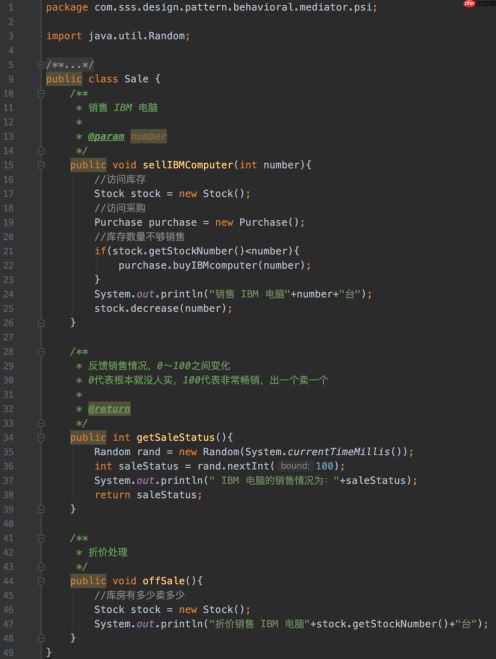Click the fold end marker on line 48
This screenshot has height=659, width=496.
[x=41, y=638]
